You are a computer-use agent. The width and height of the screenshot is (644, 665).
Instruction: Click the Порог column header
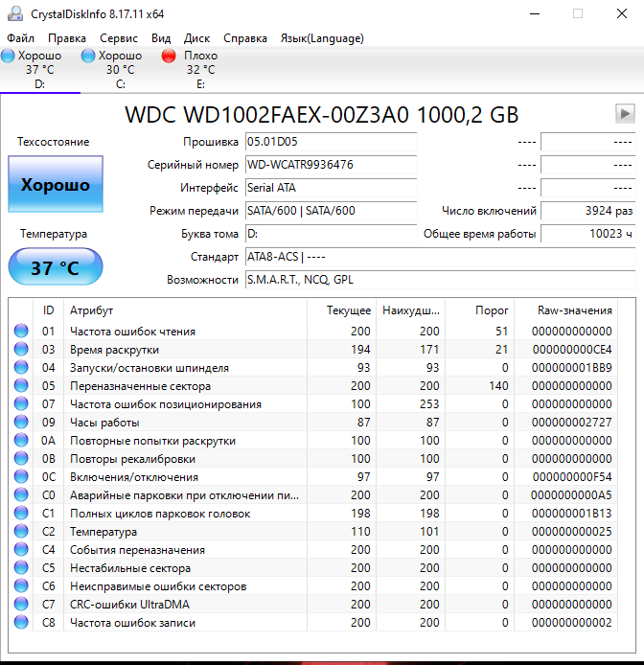tap(480, 310)
